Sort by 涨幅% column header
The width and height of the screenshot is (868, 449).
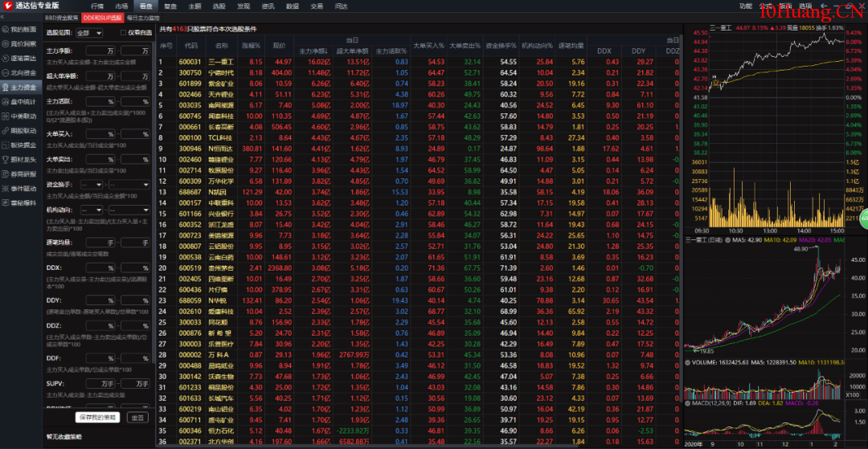click(251, 45)
